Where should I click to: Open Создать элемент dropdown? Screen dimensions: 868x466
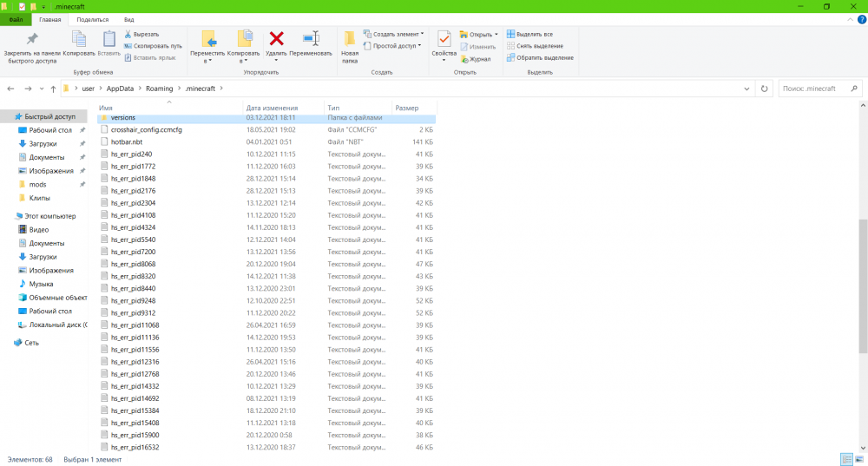pos(393,35)
